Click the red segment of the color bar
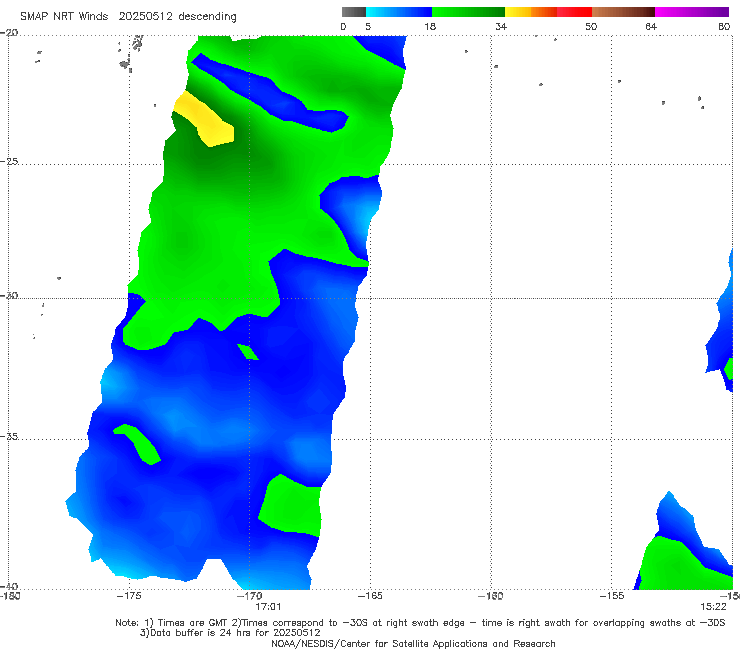 (x=574, y=12)
